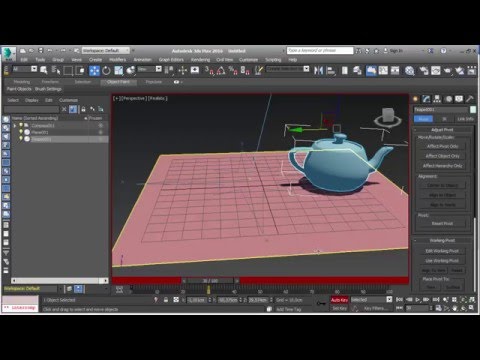Image resolution: width=480 pixels, height=360 pixels.
Task: Collapse the Working Pivot rollout
Action: pyautogui.click(x=442, y=240)
